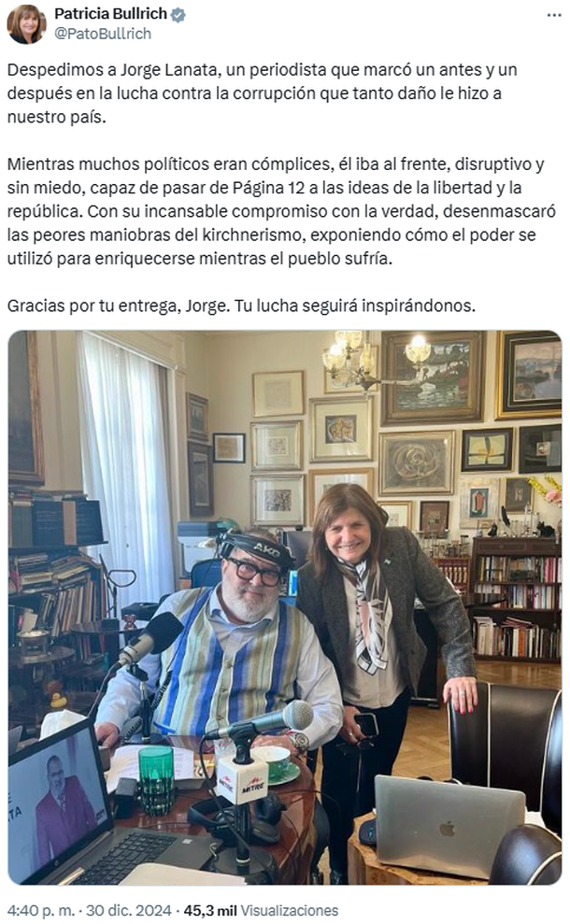Open the three-dot more options menu
This screenshot has width=570, height=924.
tap(553, 15)
